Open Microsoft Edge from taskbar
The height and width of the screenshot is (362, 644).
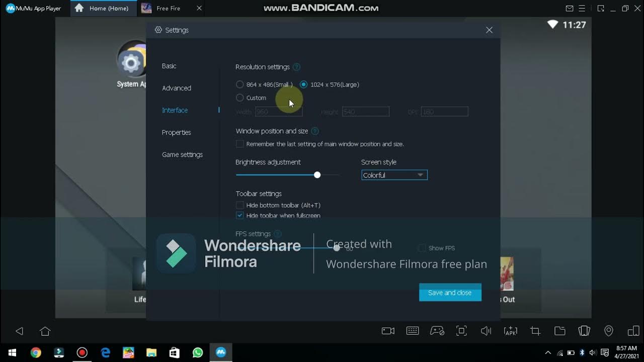pos(105,353)
